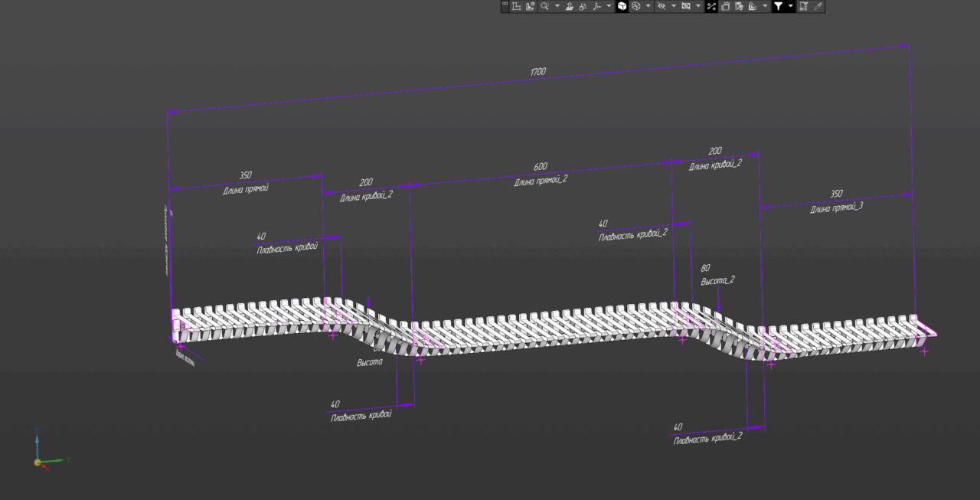Click the crossed-out eye hide icon
This screenshot has height=500, width=980.
coord(661,6)
